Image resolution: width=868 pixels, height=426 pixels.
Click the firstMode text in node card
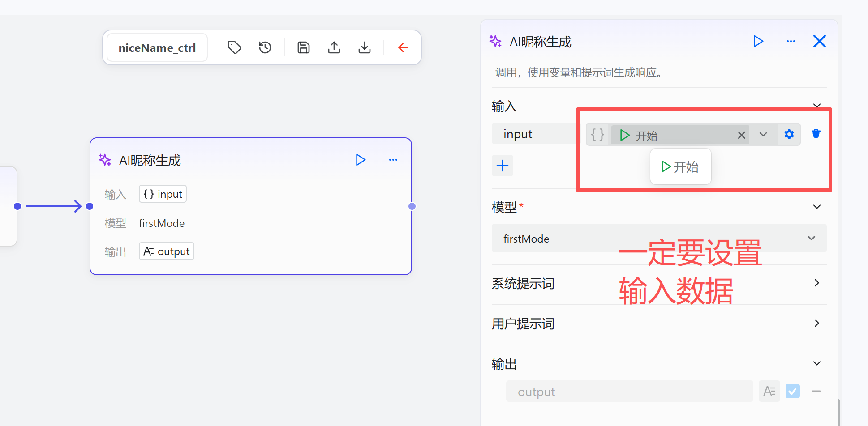coord(162,223)
